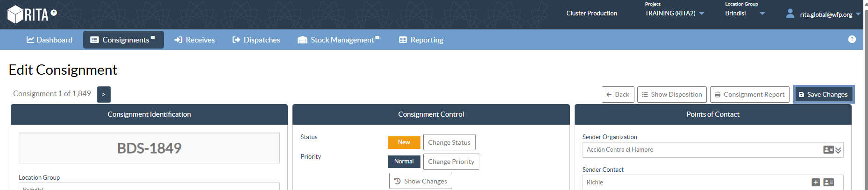The image size is (868, 190).
Task: Select the orange New status badge
Action: (x=404, y=142)
